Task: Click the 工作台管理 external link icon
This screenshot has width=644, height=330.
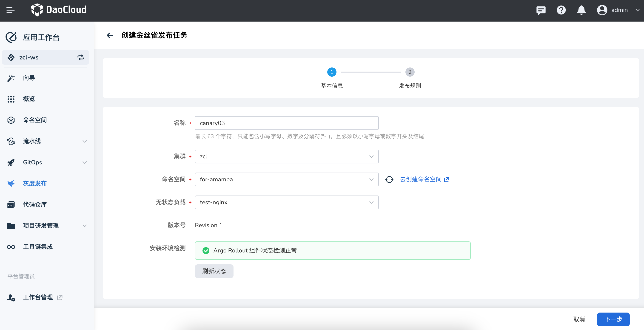Action: click(60, 297)
